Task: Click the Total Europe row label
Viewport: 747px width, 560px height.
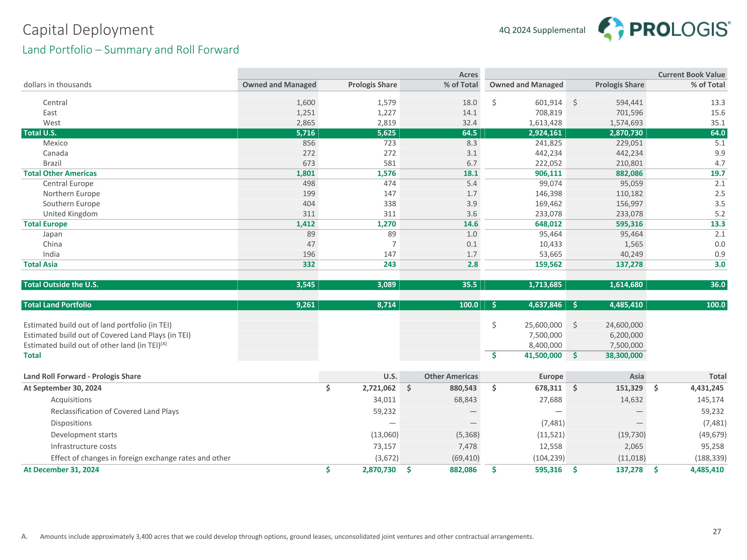Action: (x=45, y=224)
